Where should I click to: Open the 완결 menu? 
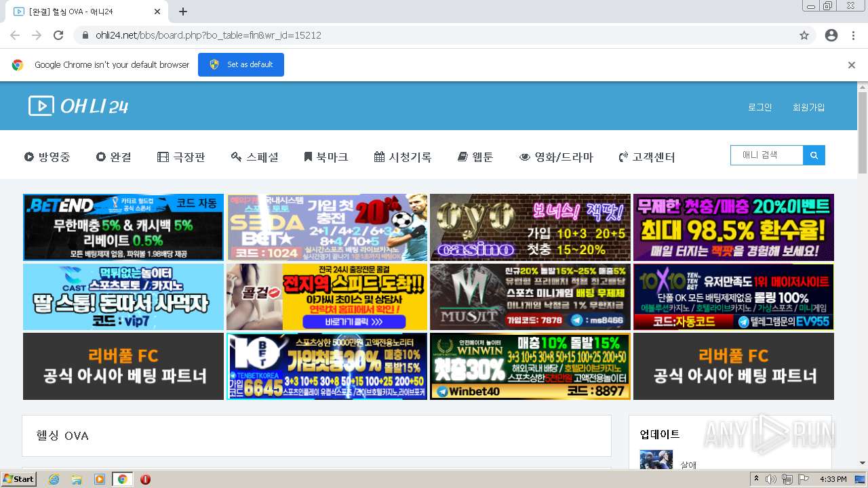(x=114, y=157)
